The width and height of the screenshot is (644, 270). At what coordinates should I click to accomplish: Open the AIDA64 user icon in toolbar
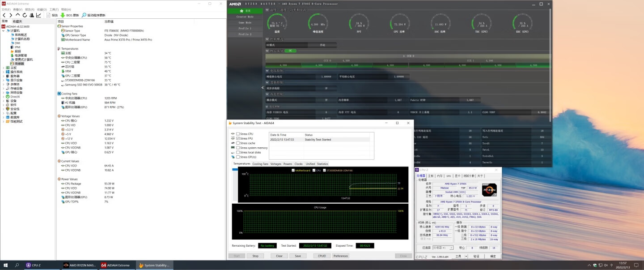pos(31,15)
